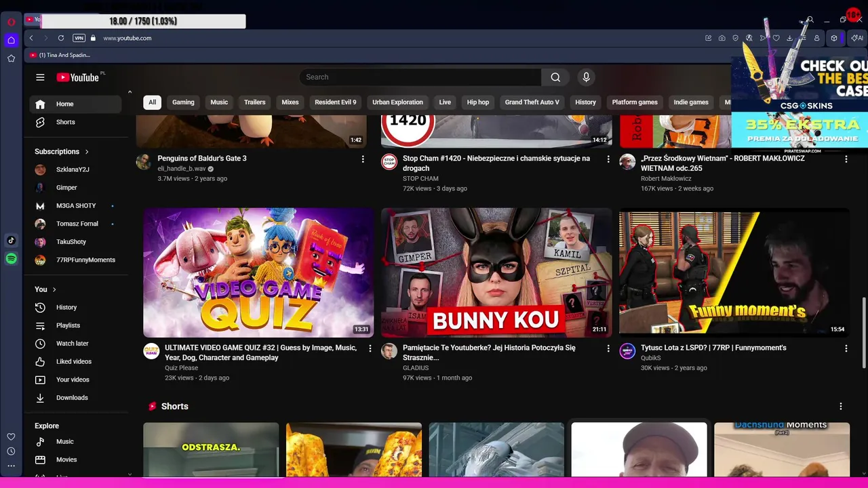
Task: Select the History filter chip
Action: 586,102
